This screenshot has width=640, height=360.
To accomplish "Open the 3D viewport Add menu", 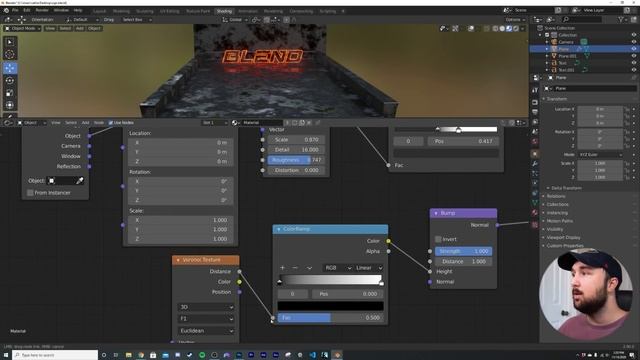I will [80, 29].
